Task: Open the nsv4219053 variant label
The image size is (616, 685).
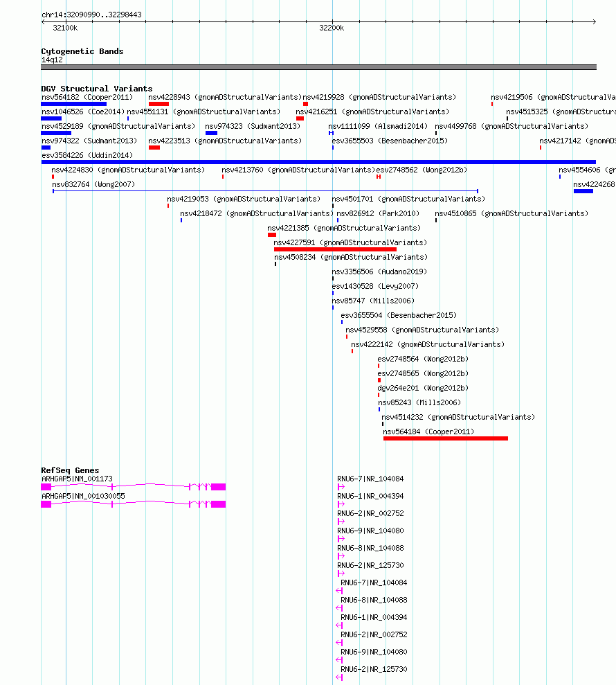Action: (244, 199)
